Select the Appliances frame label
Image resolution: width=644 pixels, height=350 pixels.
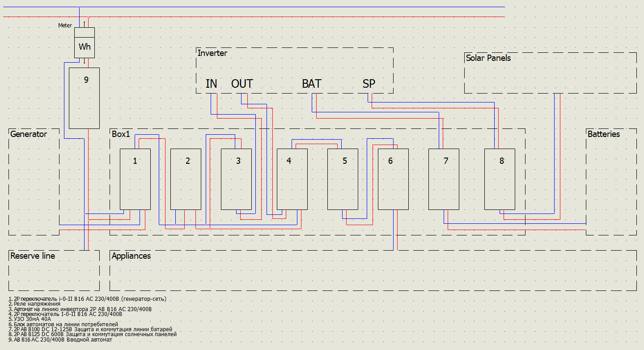(131, 256)
